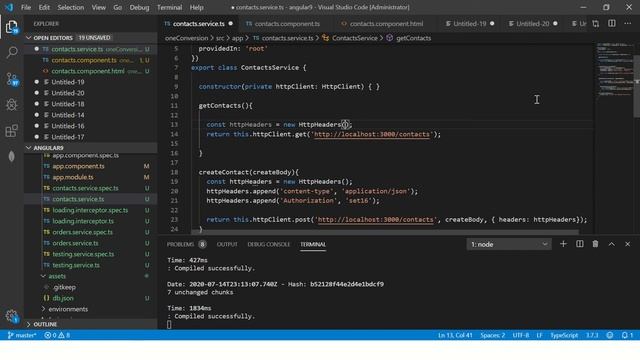Collapse the ANGULAR9 folder section
Image resolution: width=640 pixels, height=360 pixels.
pos(91,148)
